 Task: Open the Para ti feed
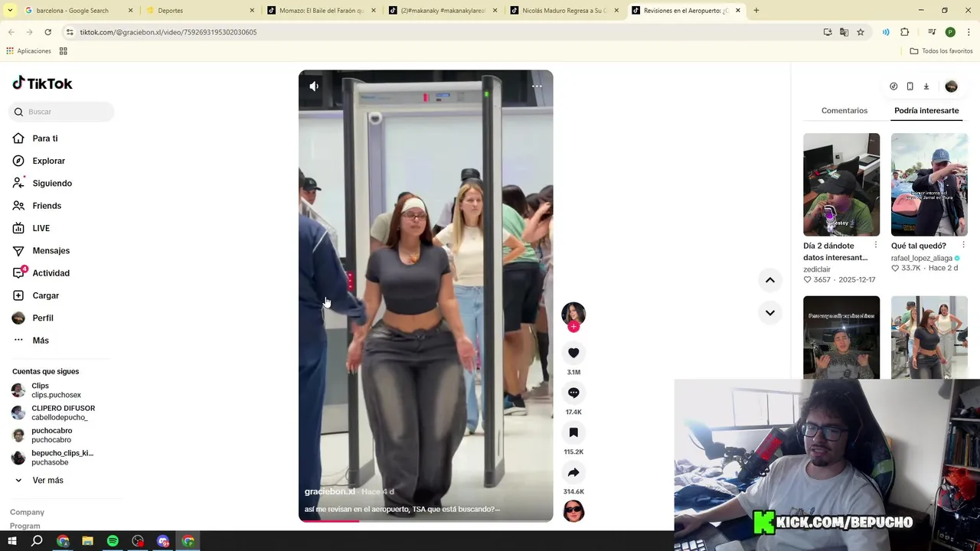tap(35, 139)
